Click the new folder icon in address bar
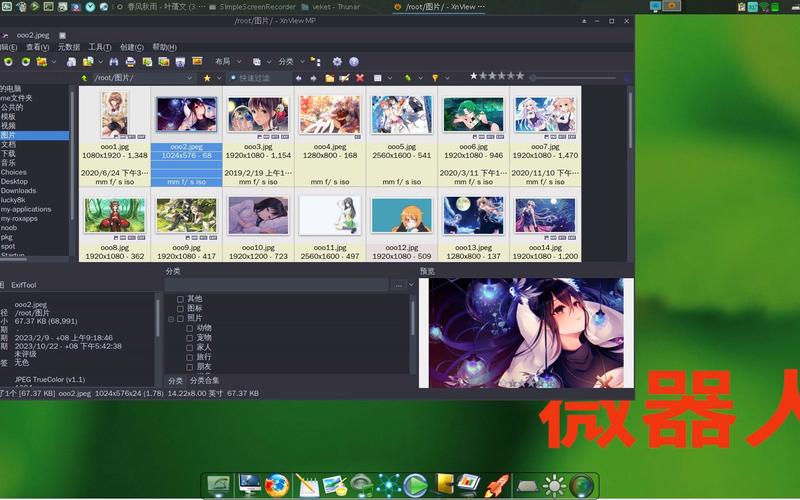Screen dimensions: 800x500 pyautogui.click(x=330, y=78)
